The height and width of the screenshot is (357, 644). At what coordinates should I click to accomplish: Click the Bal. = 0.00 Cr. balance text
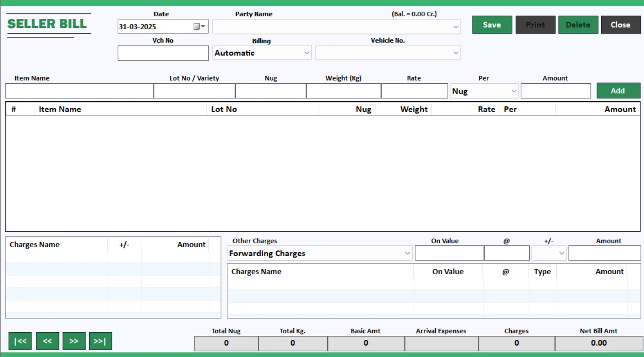[x=414, y=14]
